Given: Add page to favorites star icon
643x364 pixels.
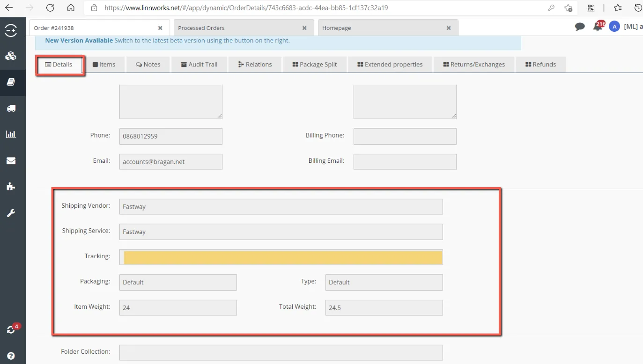Looking at the screenshot, I should (568, 8).
